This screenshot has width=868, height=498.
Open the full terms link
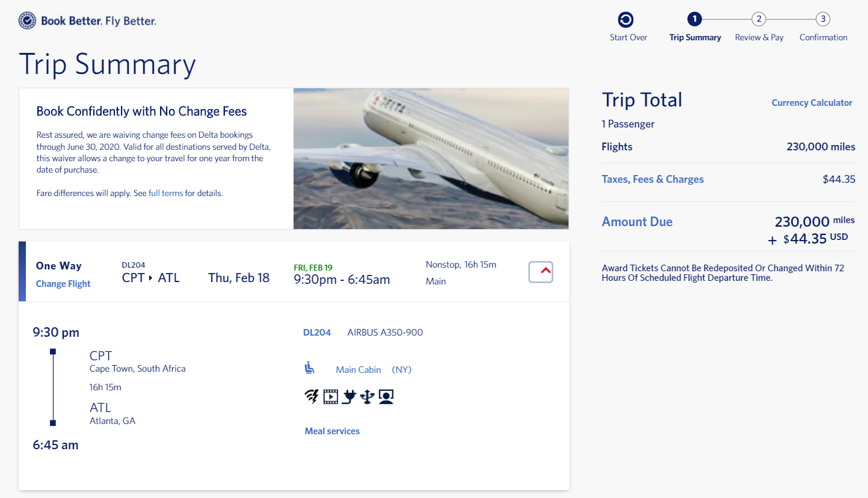165,192
